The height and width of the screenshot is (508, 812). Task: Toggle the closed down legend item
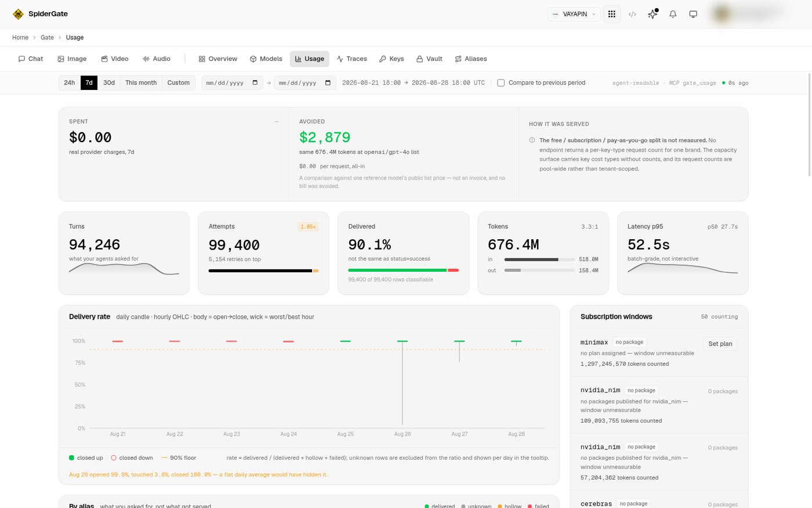(x=132, y=458)
